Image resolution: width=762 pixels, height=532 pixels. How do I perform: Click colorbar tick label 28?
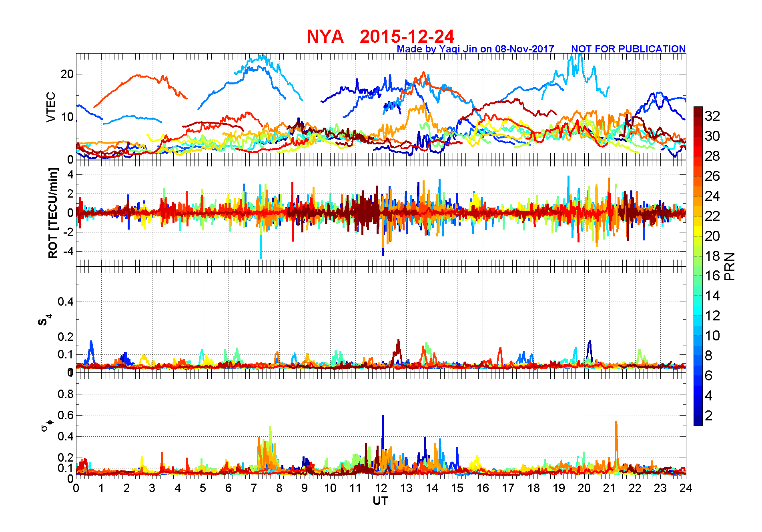(712, 156)
